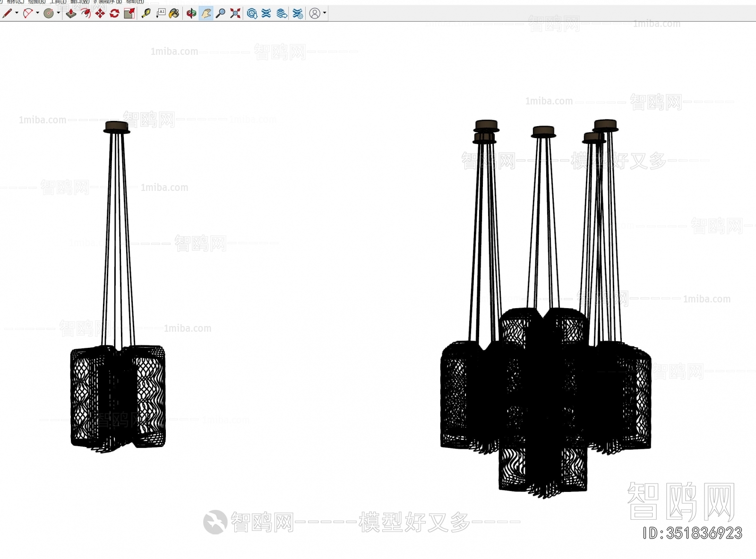Select the Orbit camera tool

[191, 13]
